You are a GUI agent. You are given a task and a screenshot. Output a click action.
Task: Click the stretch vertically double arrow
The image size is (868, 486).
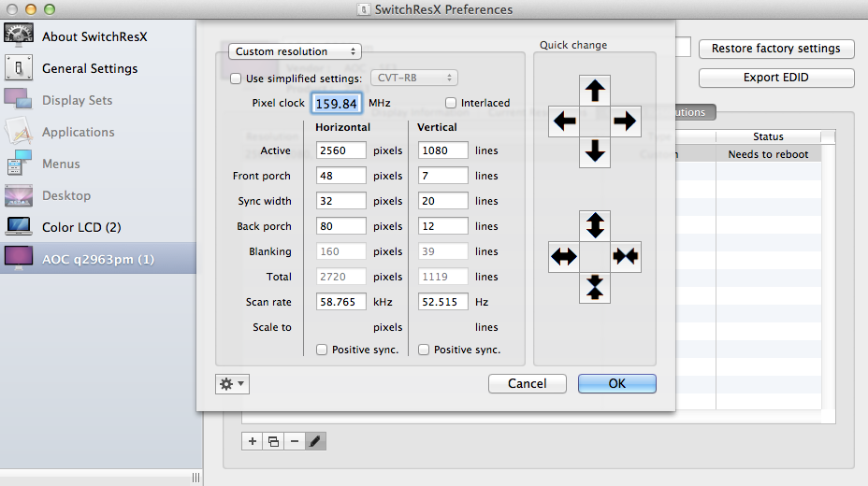(595, 225)
